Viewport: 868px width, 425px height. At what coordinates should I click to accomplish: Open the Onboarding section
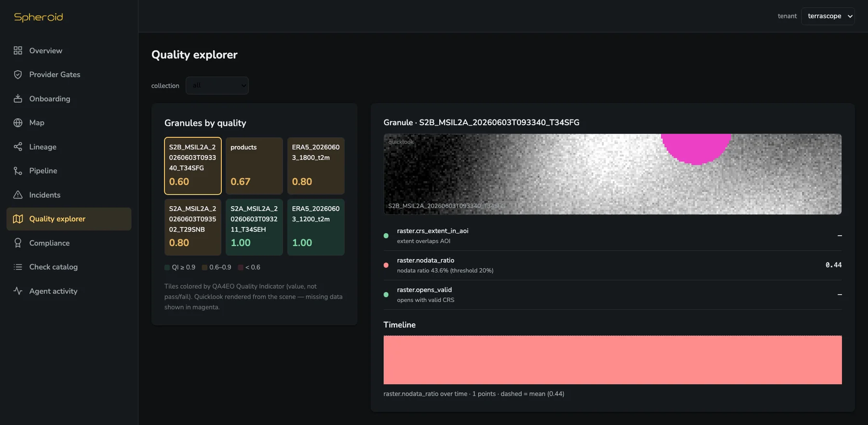click(x=69, y=99)
